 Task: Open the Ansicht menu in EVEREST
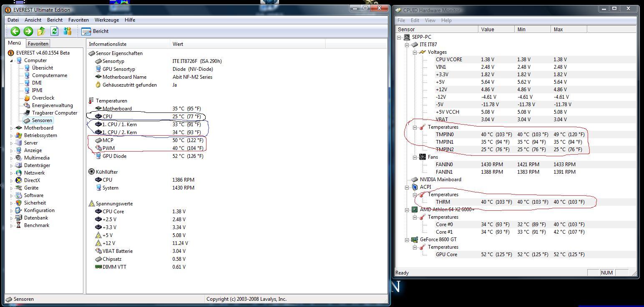point(33,20)
